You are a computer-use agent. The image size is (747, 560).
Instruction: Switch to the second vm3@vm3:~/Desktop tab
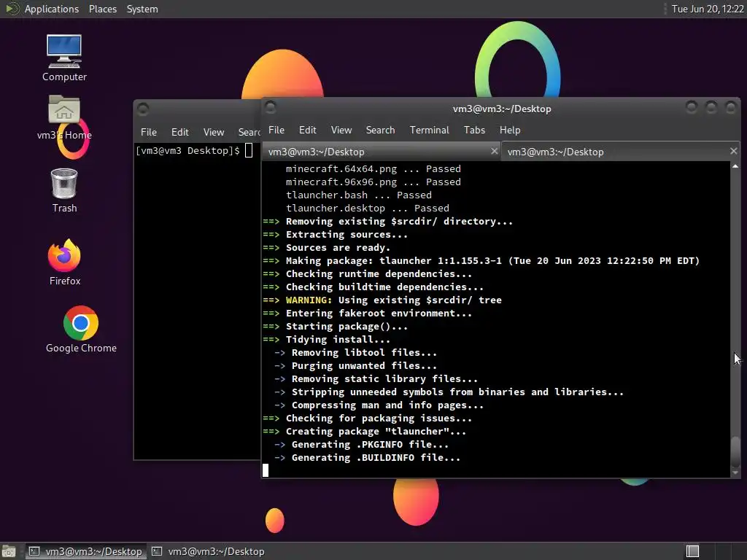[620, 152]
